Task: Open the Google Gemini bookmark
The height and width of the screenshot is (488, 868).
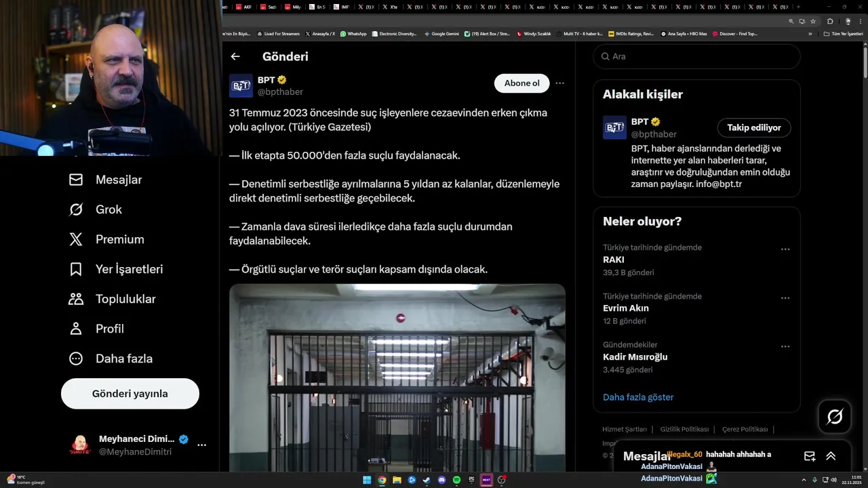Action: (x=441, y=33)
